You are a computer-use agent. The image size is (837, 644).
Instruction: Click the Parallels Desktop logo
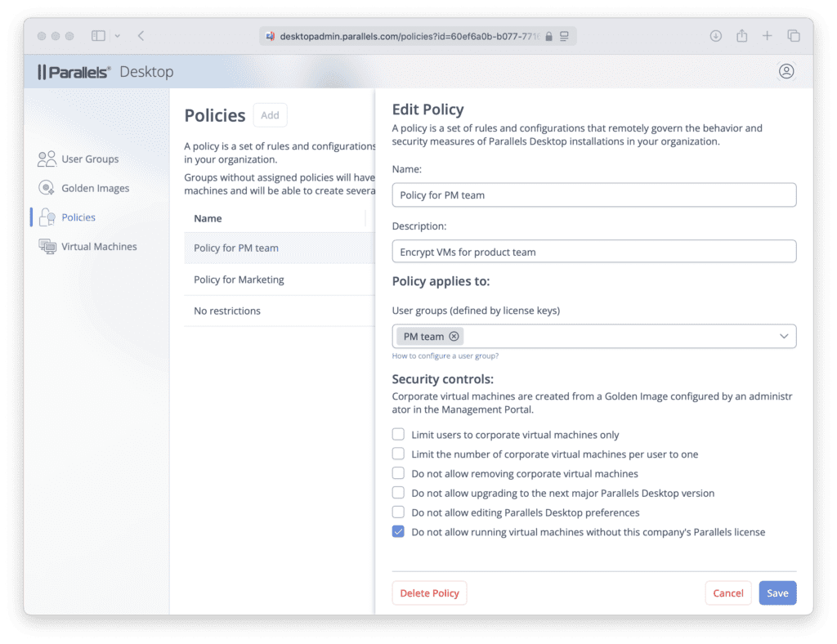74,71
